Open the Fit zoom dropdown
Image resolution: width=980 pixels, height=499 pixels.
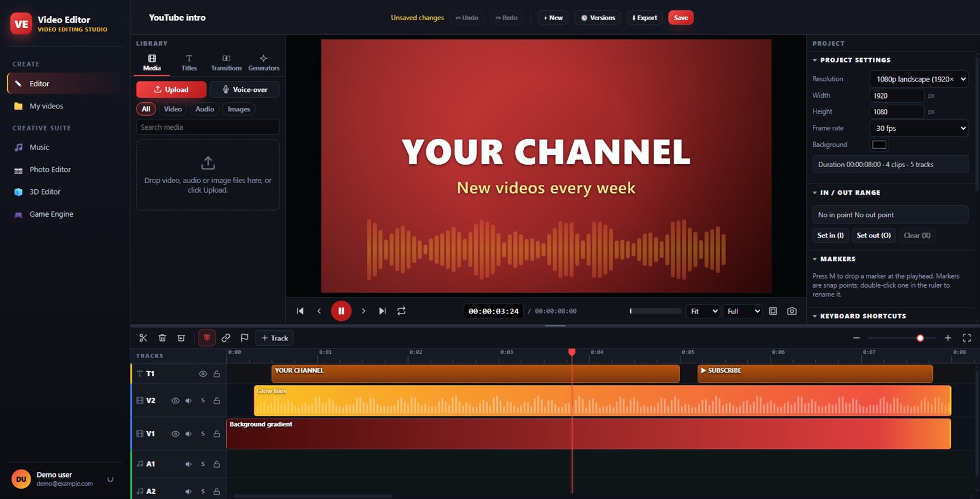tap(703, 311)
